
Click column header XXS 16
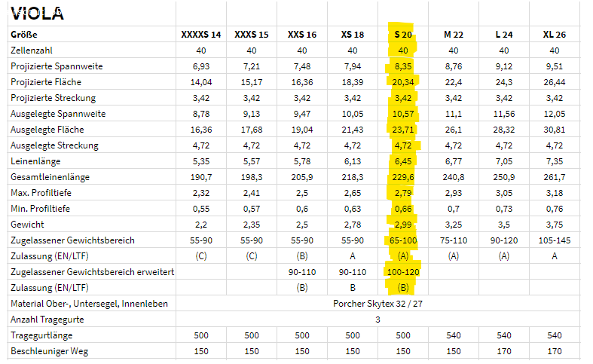tap(302, 35)
